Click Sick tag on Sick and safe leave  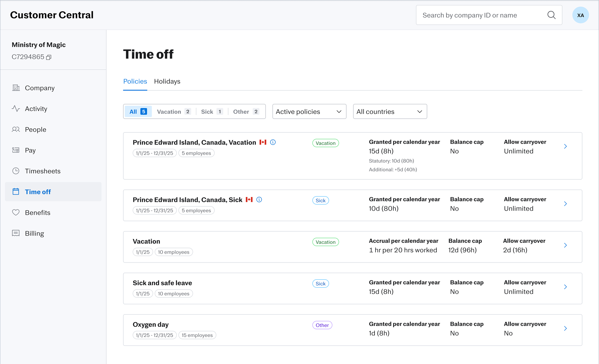point(320,284)
